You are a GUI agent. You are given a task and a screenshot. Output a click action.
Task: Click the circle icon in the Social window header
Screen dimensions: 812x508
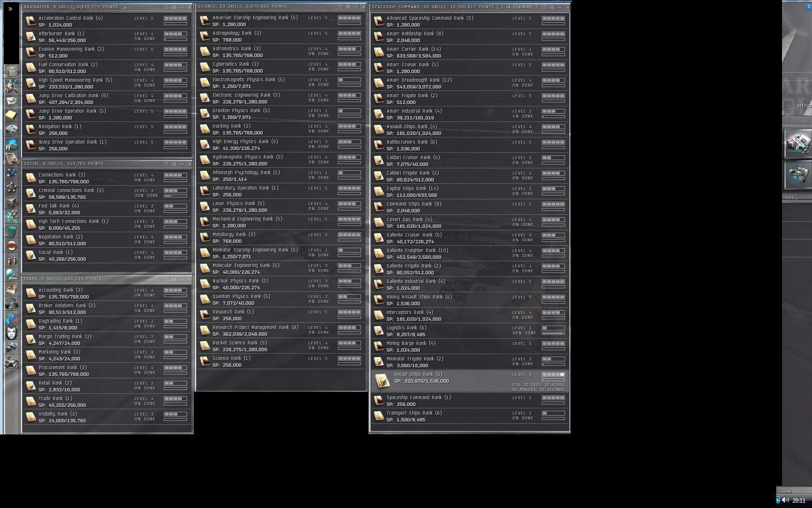pyautogui.click(x=174, y=164)
